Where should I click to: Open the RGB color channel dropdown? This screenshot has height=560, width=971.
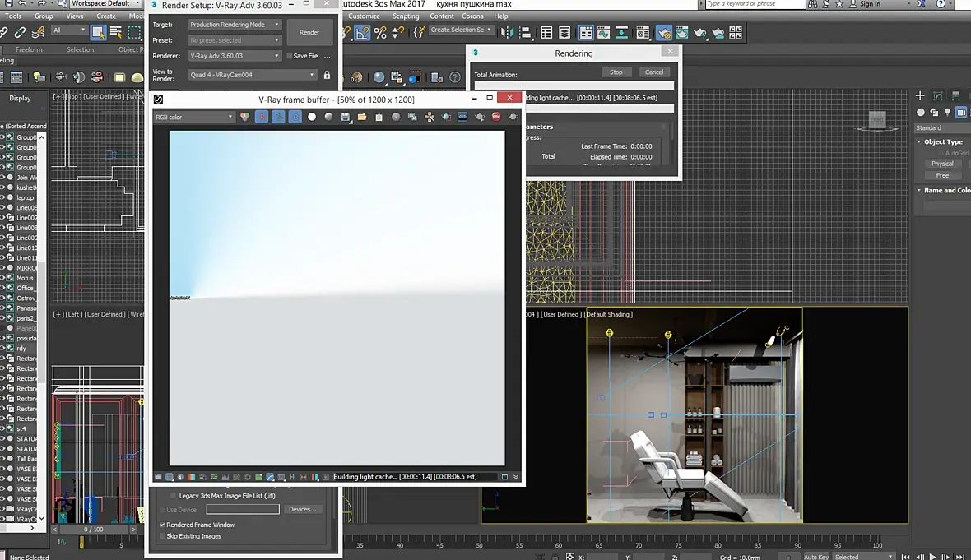tap(195, 118)
